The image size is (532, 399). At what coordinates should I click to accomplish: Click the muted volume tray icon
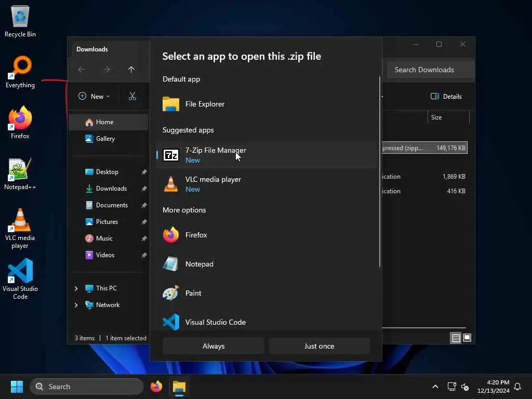click(465, 387)
